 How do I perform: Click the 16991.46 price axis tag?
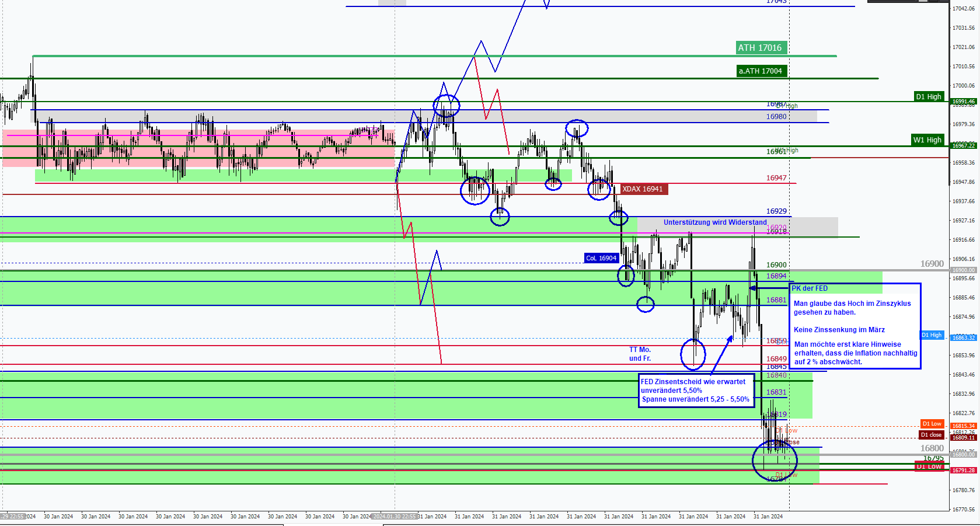(x=964, y=102)
